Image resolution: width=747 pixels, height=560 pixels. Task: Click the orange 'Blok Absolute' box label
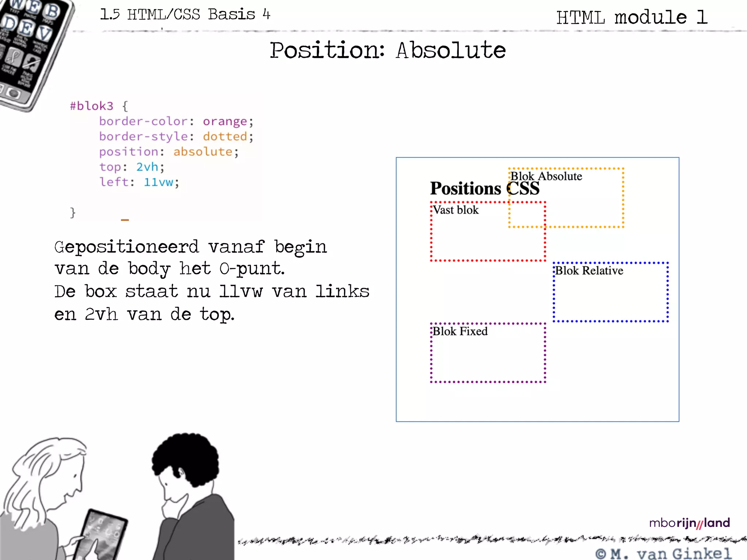[x=546, y=176]
